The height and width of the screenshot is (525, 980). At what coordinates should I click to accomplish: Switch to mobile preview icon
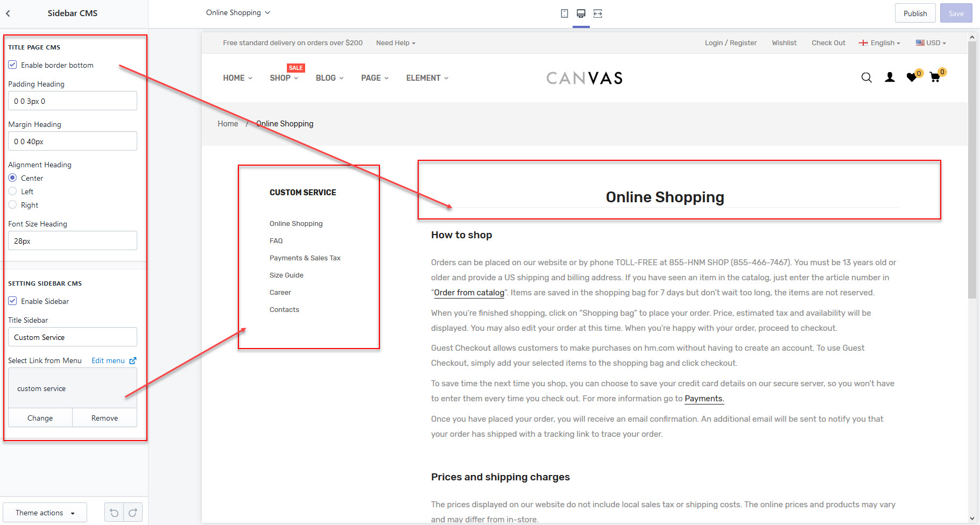tap(565, 13)
